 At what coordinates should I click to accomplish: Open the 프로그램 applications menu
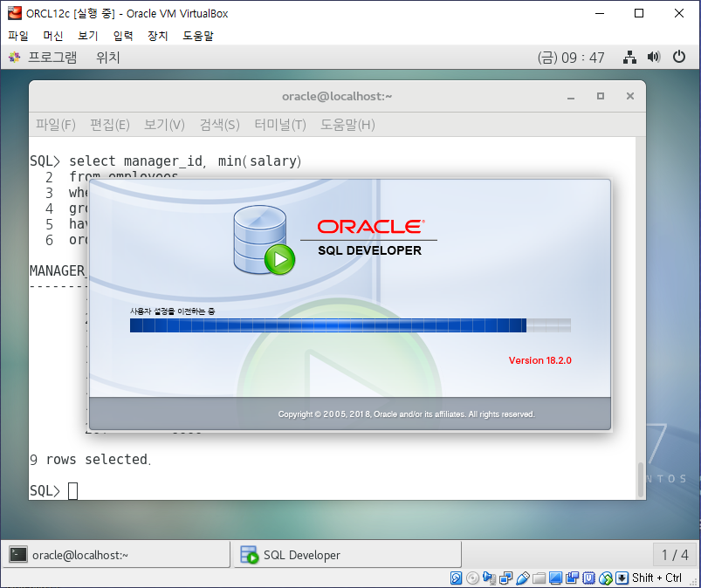pyautogui.click(x=52, y=58)
